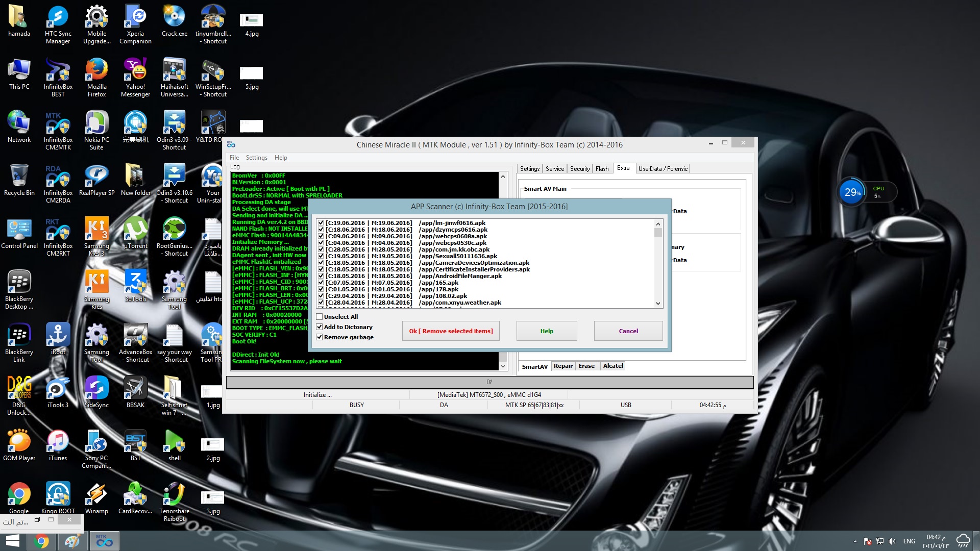
Task: Launch the Kingo ROOT desktop icon
Action: 58,498
